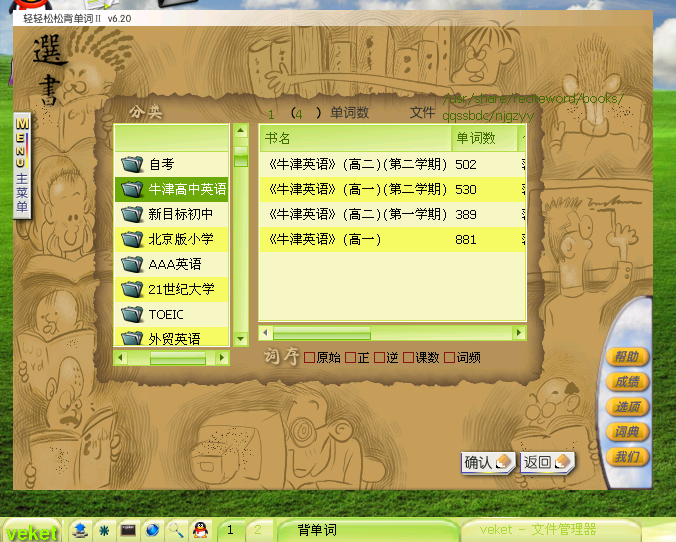Click the folder icon beside 外贸英语

(x=132, y=338)
